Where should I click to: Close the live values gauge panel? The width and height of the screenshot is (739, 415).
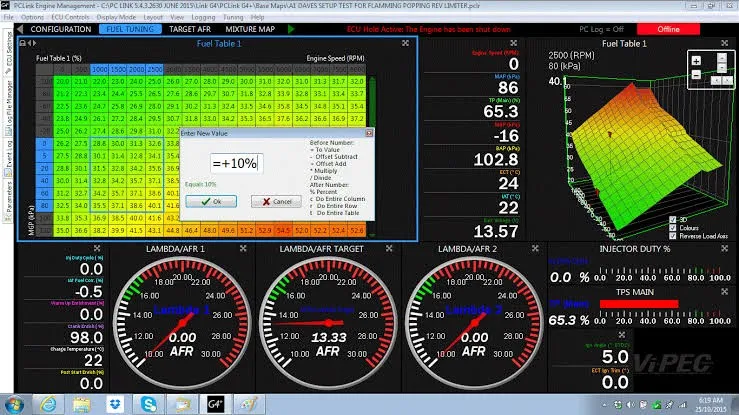click(x=514, y=43)
